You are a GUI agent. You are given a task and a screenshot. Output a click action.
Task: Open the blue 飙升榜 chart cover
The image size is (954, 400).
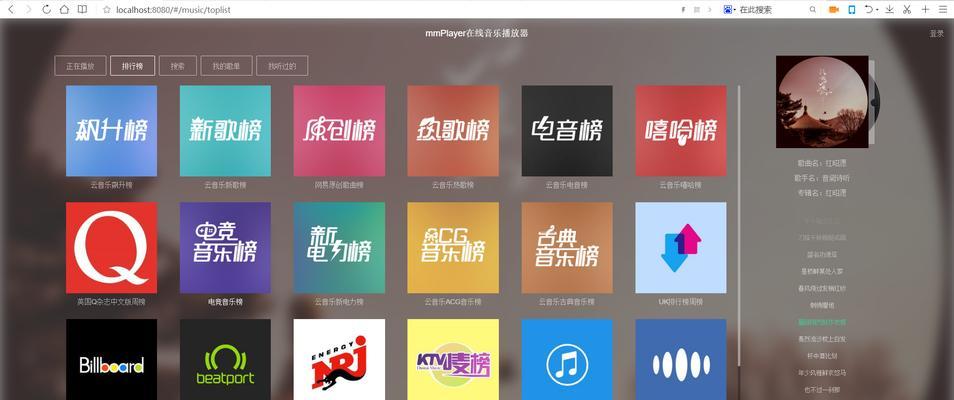click(x=111, y=130)
